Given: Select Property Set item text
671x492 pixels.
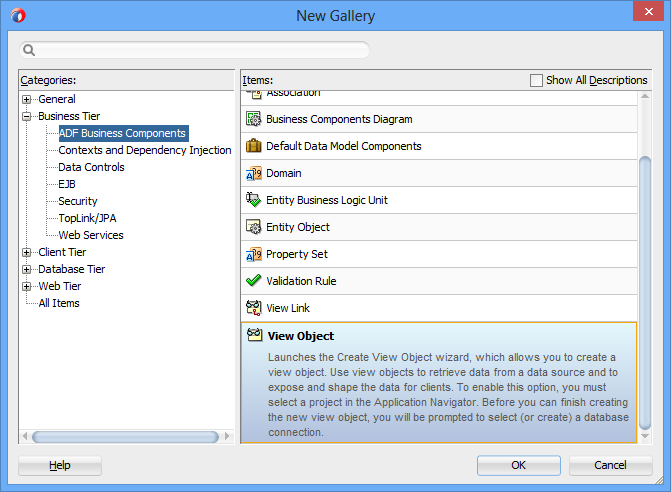Looking at the screenshot, I should click(297, 254).
